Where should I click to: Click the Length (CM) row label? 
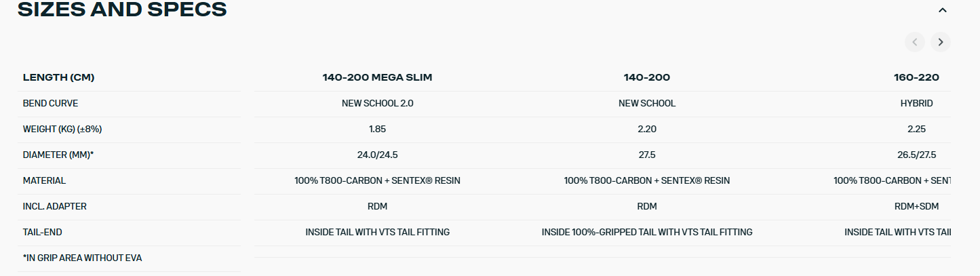click(58, 77)
